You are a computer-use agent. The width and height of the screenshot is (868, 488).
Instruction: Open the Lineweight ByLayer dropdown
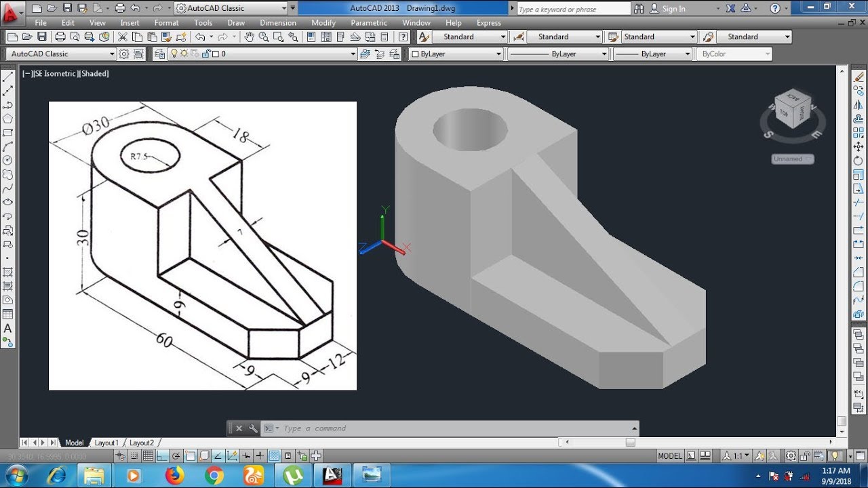(652, 54)
